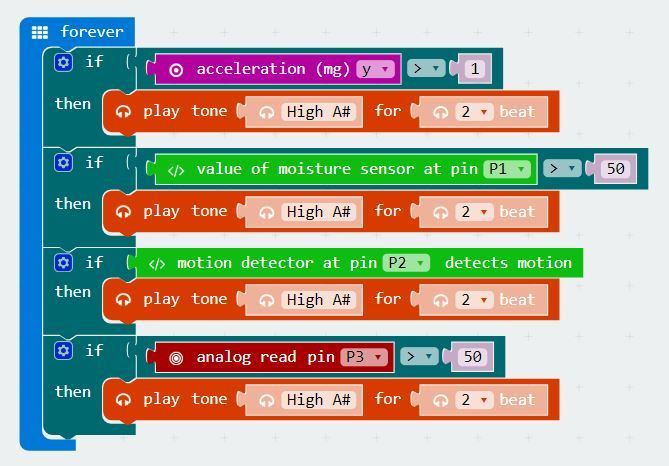This screenshot has width=669, height=466.
Task: Select the 'acceleration (mg)' block text
Action: 273,69
